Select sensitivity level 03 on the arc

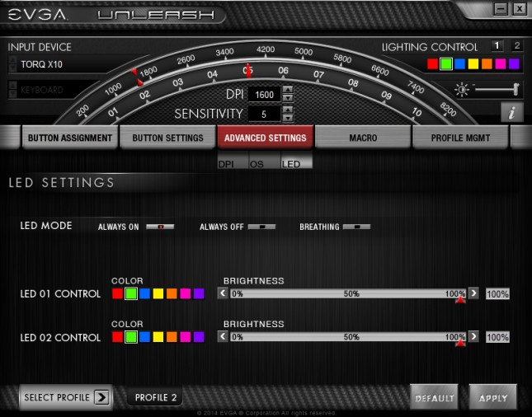[178, 82]
